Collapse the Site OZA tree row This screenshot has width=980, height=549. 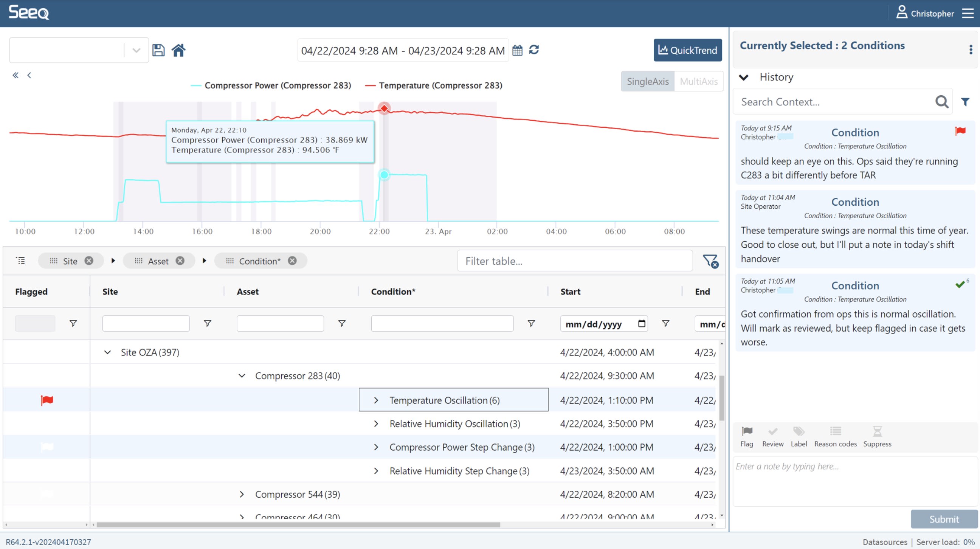[x=108, y=352]
